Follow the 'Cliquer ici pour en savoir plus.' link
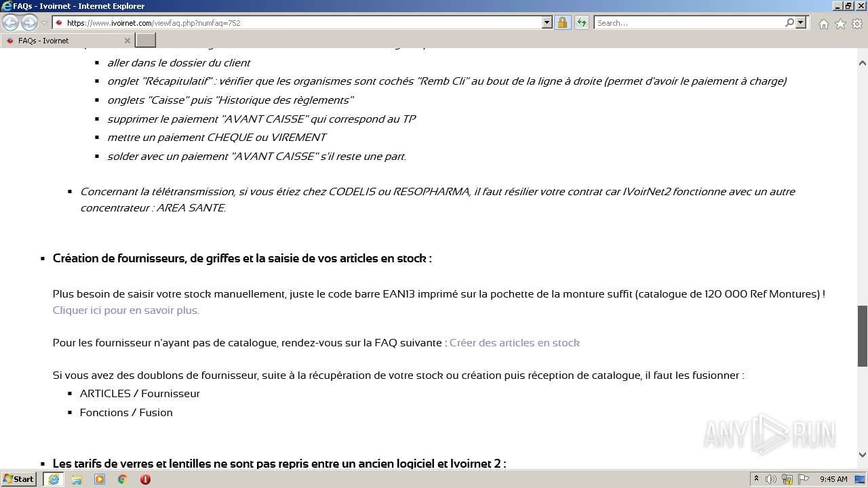The width and height of the screenshot is (868, 488). (x=126, y=310)
